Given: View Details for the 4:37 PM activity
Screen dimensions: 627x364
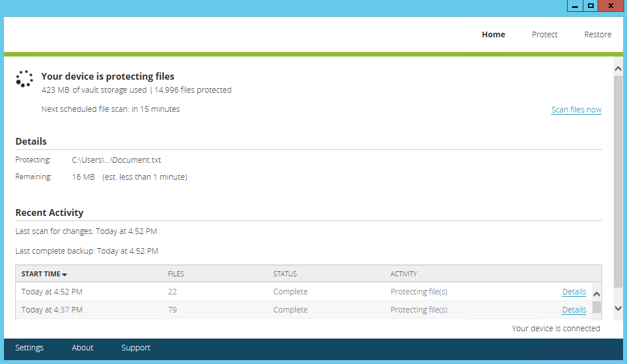Looking at the screenshot, I should coord(574,310).
